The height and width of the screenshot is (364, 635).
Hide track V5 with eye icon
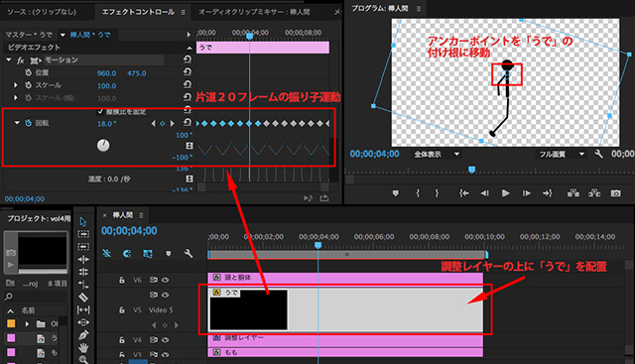click(x=165, y=295)
